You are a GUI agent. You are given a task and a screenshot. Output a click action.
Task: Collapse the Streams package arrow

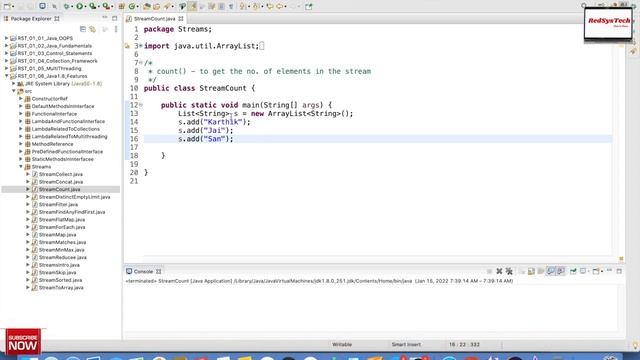(21, 167)
